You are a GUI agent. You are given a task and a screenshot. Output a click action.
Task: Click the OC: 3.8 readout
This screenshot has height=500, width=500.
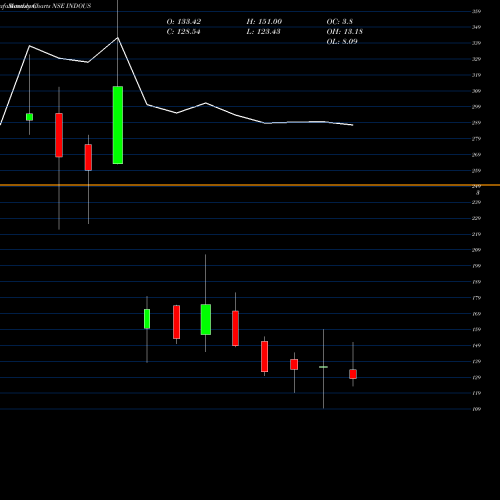pos(340,22)
